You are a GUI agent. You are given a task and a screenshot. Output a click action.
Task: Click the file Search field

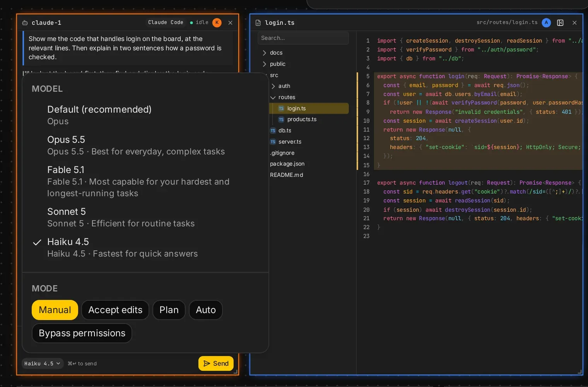(x=303, y=38)
